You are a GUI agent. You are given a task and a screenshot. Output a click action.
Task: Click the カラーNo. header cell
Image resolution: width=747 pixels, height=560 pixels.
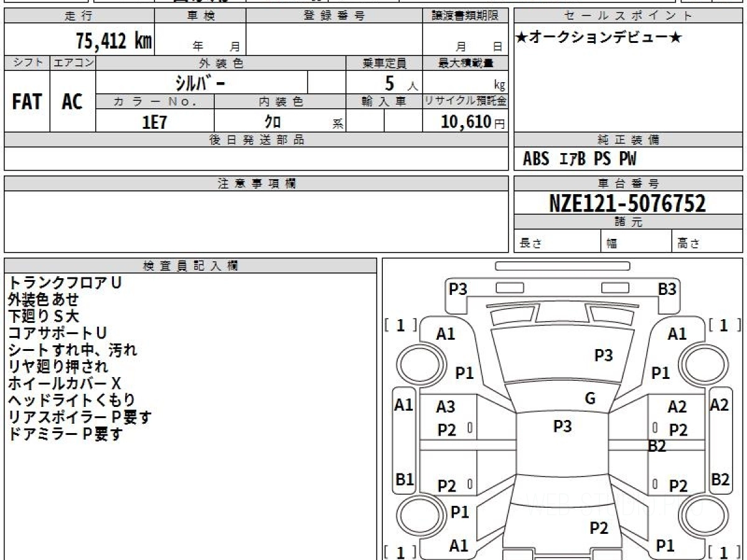coord(155,101)
